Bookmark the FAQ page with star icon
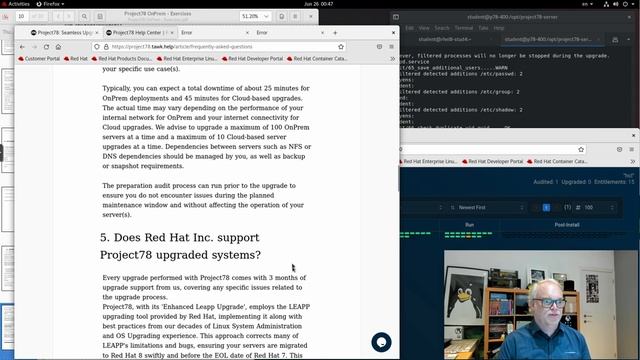 pyautogui.click(x=341, y=47)
